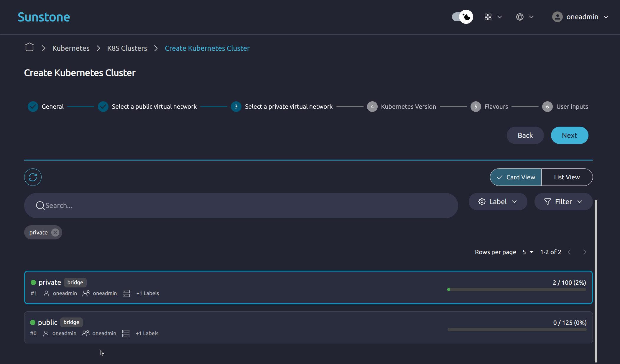
Task: Click the vertical scrollbar
Action: coord(596,281)
